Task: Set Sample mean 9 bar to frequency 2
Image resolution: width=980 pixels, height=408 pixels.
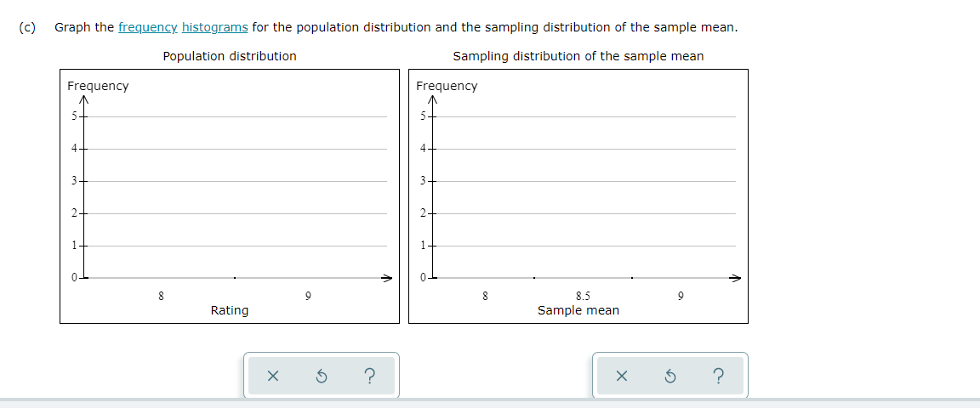Action: [x=681, y=213]
